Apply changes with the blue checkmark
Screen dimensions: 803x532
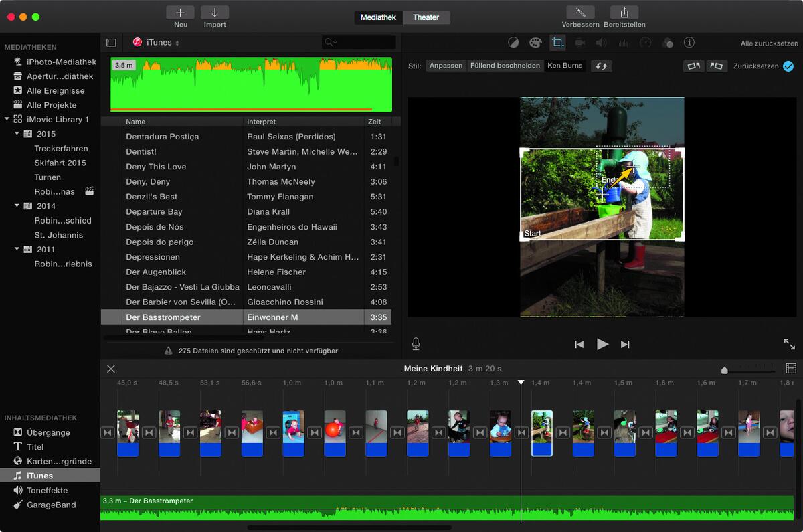788,66
